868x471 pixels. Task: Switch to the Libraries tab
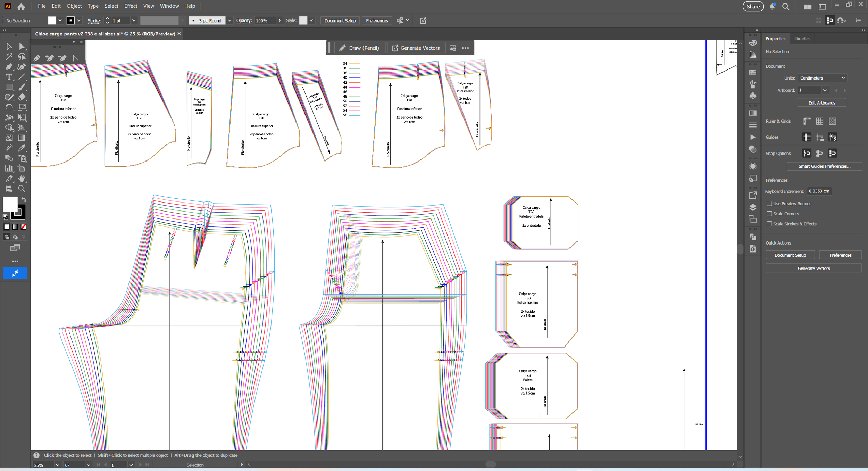point(801,39)
